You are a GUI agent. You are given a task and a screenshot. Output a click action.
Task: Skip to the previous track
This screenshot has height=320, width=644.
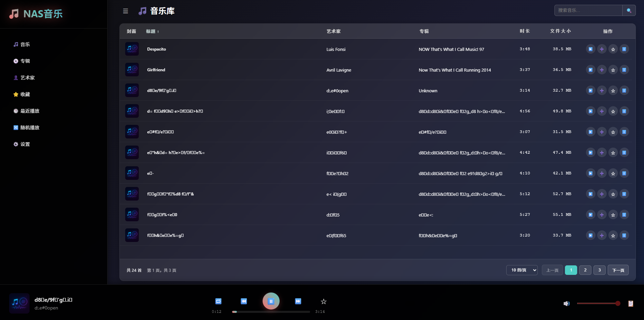pos(244,301)
